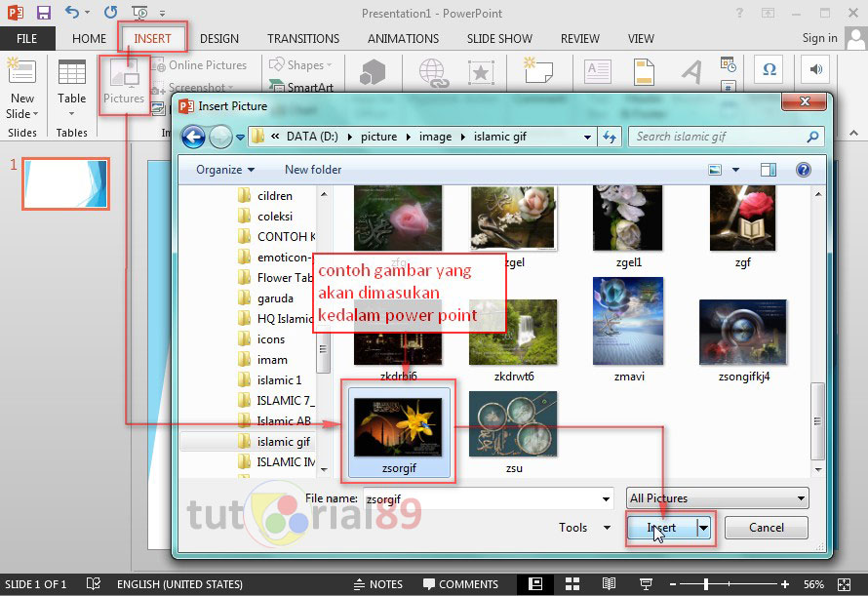This screenshot has height=596, width=868.
Task: Open the Symbol omega icon
Action: tap(769, 70)
